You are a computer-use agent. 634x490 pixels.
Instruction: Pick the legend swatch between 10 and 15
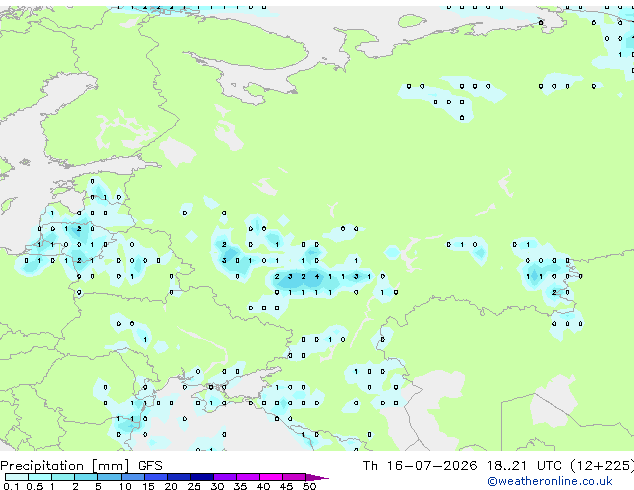pos(133,477)
